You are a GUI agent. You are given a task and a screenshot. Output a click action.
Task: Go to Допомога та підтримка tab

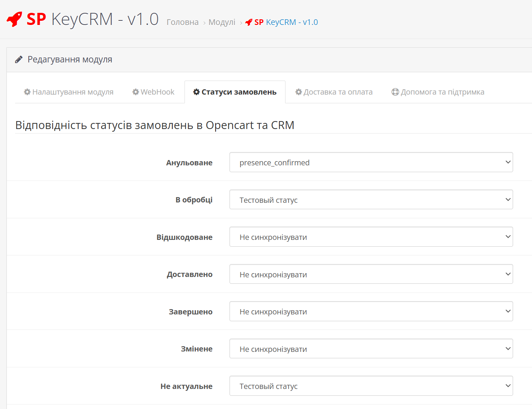coord(438,92)
